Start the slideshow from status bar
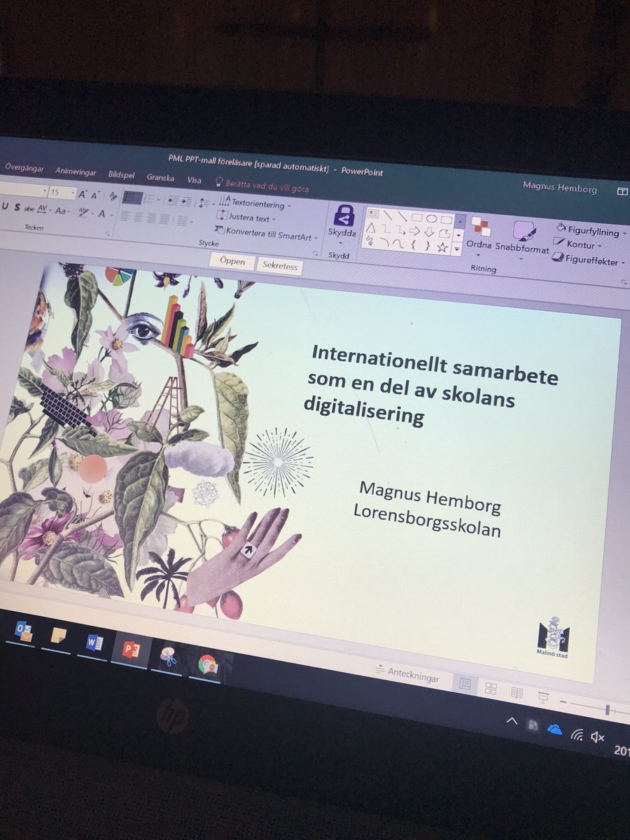Viewport: 630px width, 840px height. pyautogui.click(x=542, y=696)
